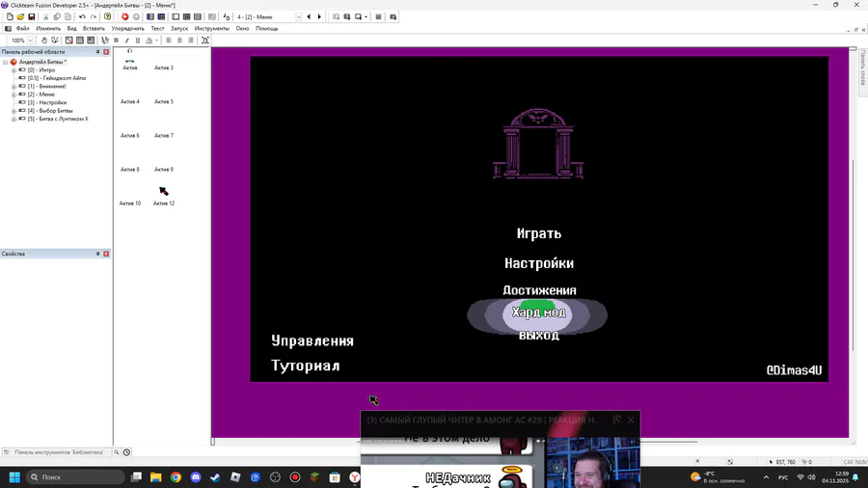Toggle the underline text button

tap(138, 41)
